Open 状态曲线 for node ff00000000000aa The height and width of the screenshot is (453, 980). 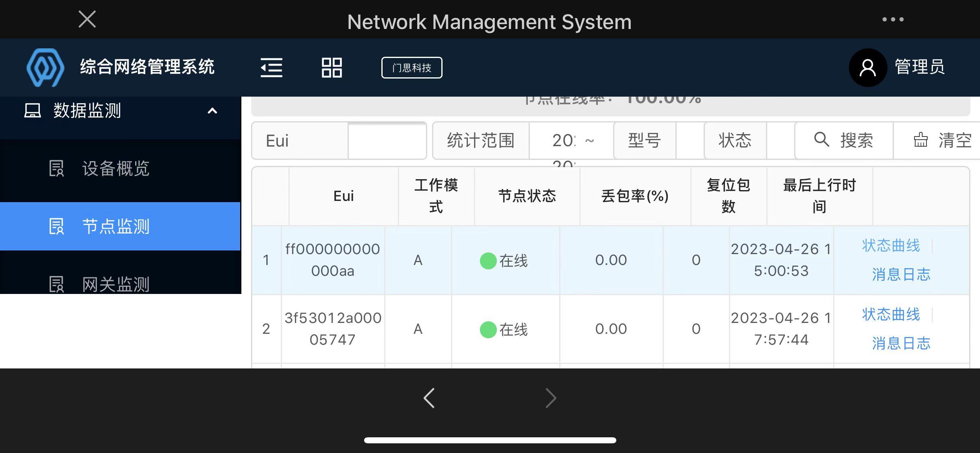coord(891,246)
